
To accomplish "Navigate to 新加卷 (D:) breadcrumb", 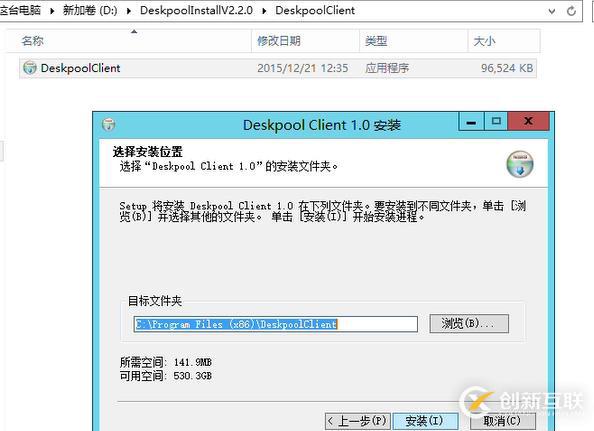I will pos(90,10).
